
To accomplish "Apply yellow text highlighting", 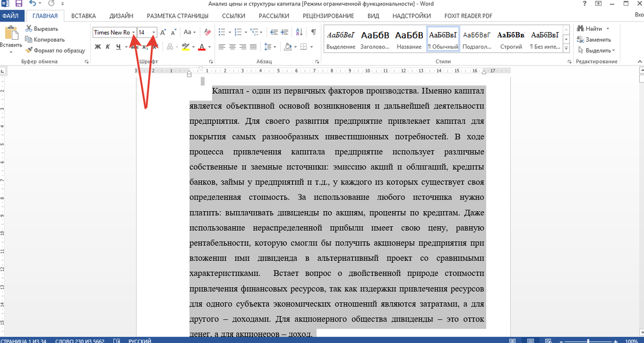I will click(x=185, y=48).
